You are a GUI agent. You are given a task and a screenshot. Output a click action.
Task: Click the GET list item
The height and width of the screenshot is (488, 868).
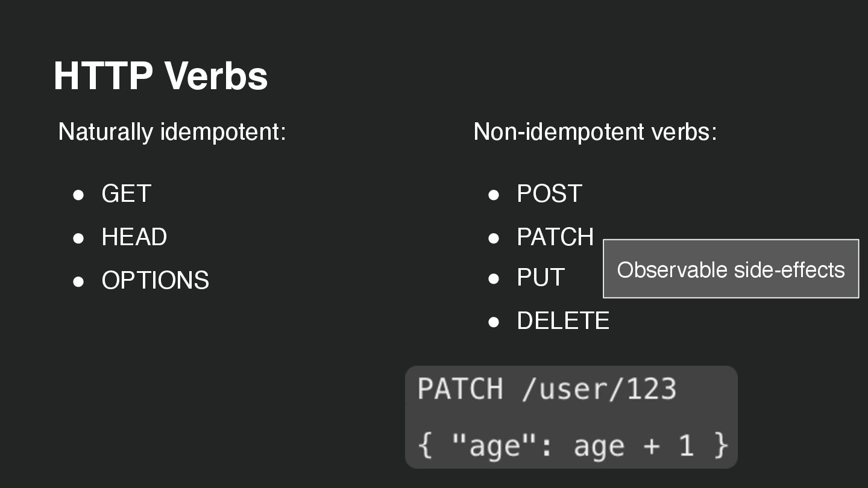click(126, 194)
